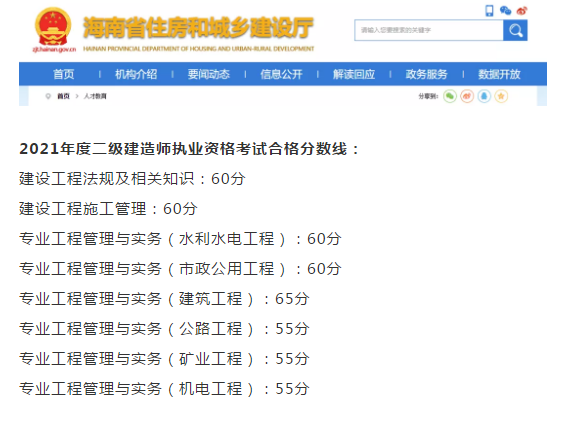The height and width of the screenshot is (424, 563).
Task: Open the 解读回应 navigation item
Action: [x=354, y=74]
